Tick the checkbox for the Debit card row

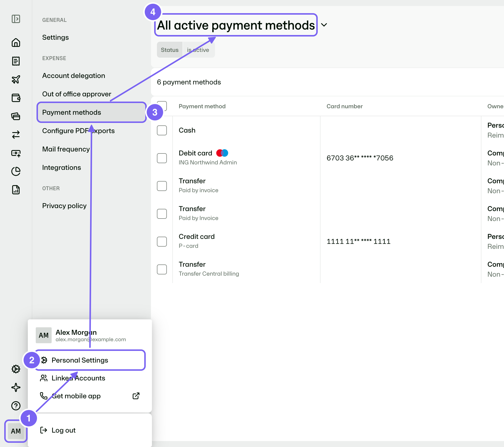coord(162,158)
